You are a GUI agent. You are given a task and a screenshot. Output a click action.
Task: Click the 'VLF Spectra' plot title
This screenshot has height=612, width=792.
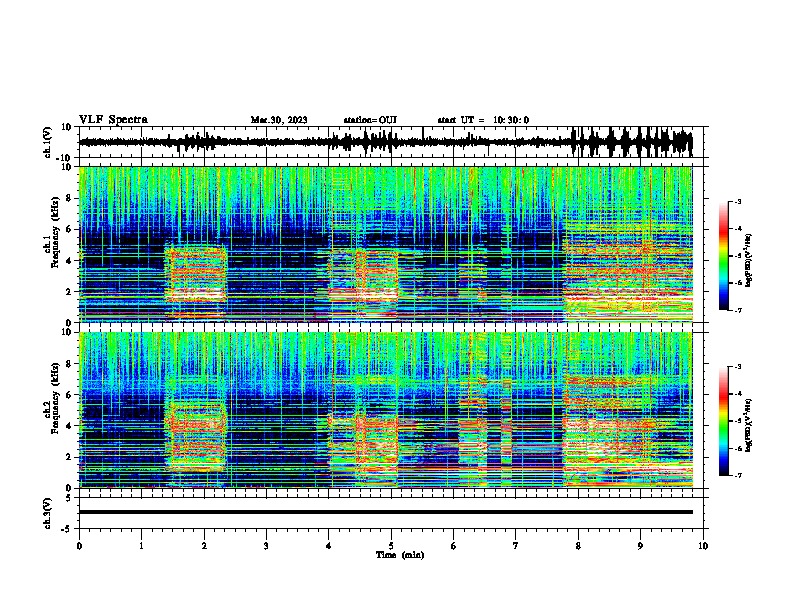click(x=113, y=119)
